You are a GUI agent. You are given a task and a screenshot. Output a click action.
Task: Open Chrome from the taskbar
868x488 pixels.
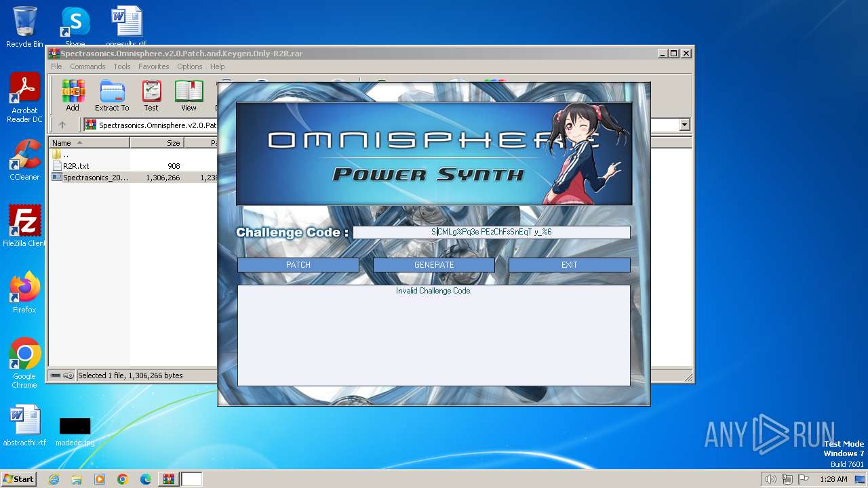point(123,479)
